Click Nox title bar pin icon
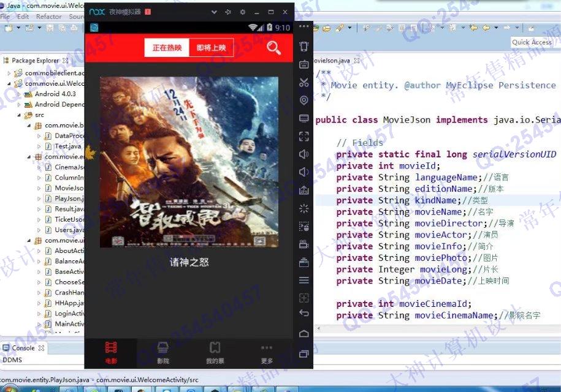 228,12
